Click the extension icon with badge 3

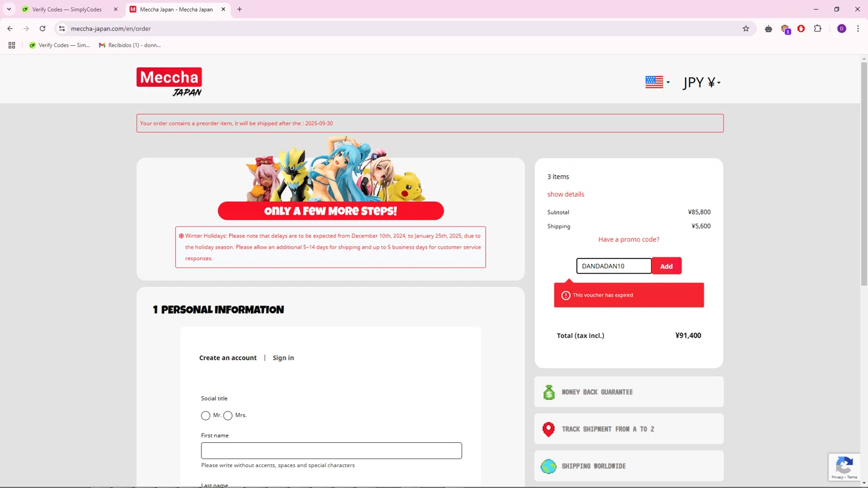[x=785, y=29]
